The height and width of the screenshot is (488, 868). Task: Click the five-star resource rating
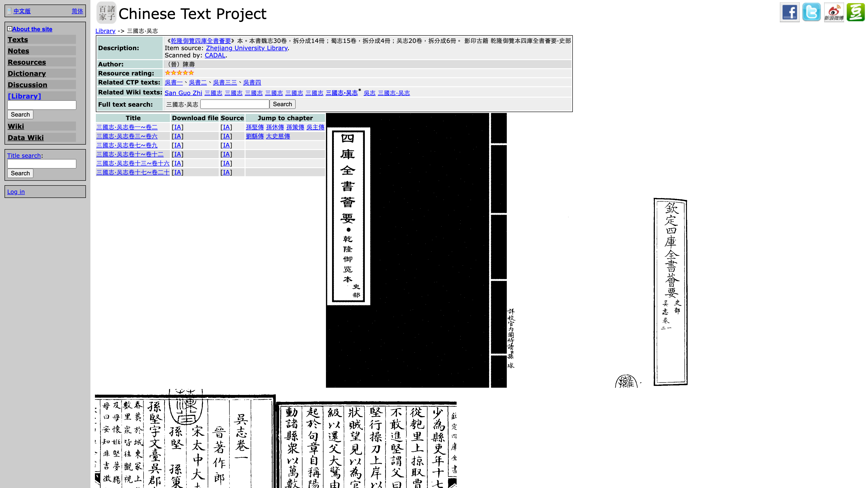[179, 73]
